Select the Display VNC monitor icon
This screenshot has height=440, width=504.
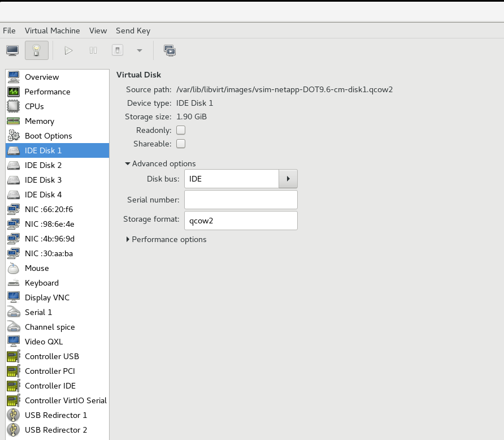[13, 297]
